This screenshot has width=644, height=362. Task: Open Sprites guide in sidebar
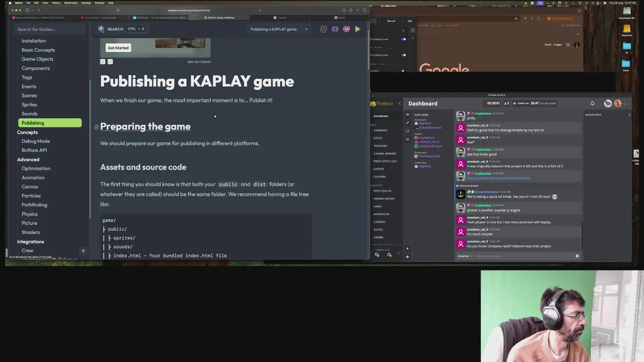(29, 105)
